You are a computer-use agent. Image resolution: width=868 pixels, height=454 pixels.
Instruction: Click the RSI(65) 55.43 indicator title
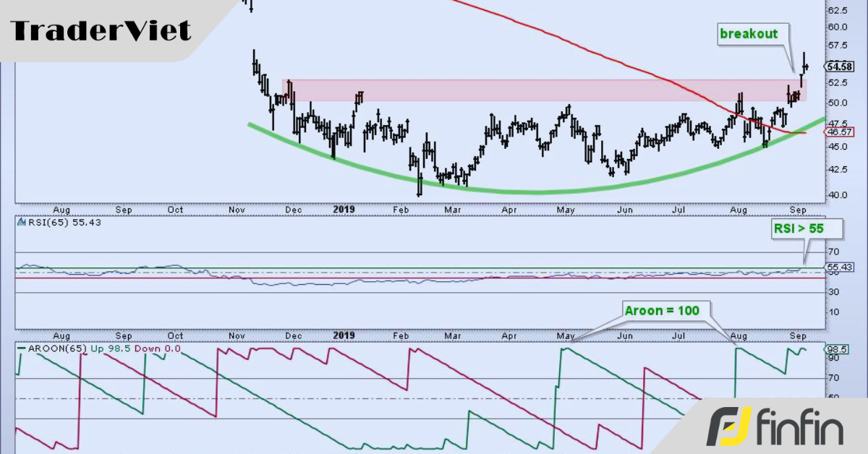tap(57, 222)
